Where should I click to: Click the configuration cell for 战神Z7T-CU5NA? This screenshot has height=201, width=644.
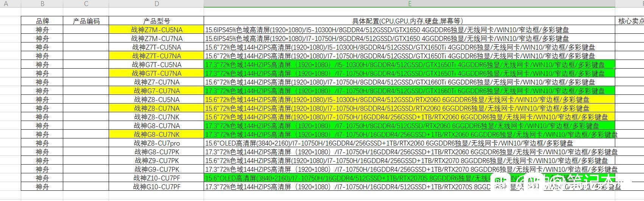410,47
